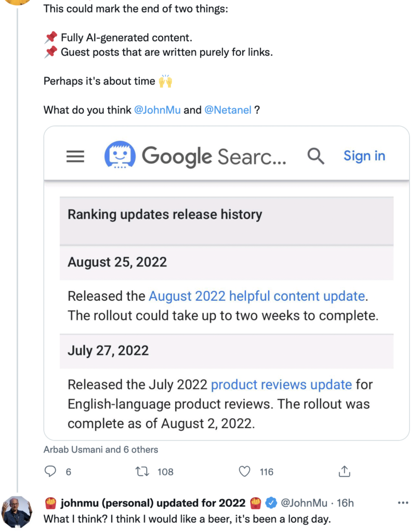Click the retweet icon
This screenshot has width=420, height=532.
(x=141, y=472)
